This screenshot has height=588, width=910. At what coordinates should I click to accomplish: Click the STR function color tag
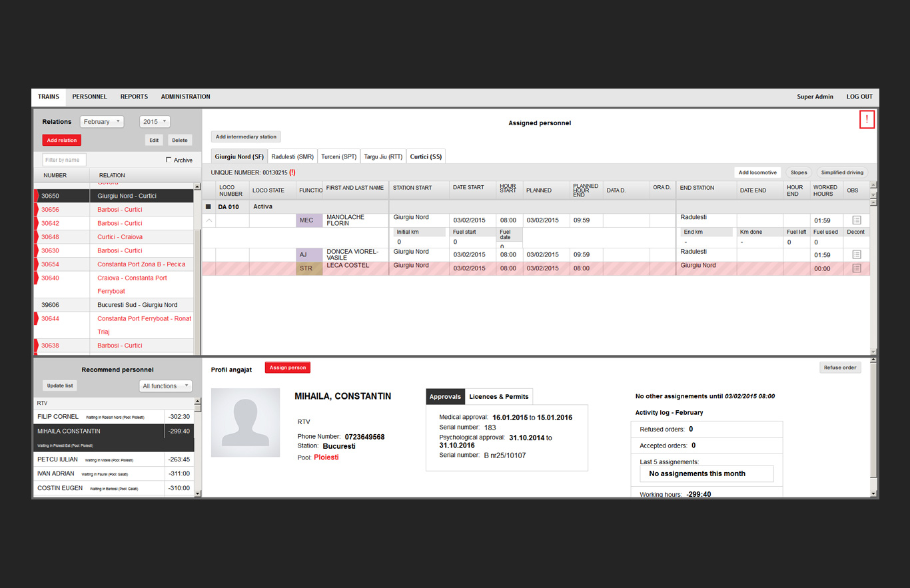click(x=309, y=268)
